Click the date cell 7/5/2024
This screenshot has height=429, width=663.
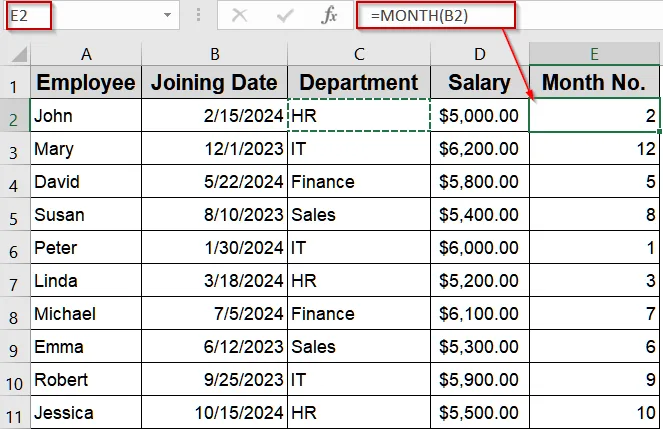click(214, 313)
